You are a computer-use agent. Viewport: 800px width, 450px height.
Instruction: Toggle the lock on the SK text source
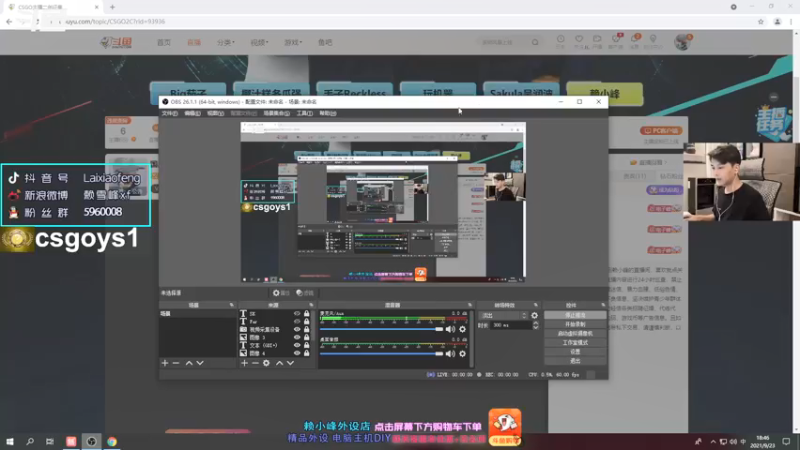[307, 314]
